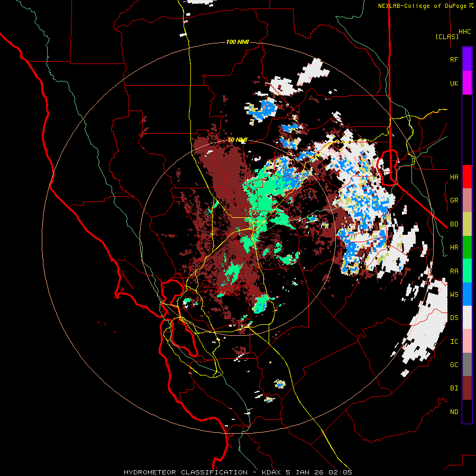
Task: Click the IC legend label
Action: click(454, 342)
